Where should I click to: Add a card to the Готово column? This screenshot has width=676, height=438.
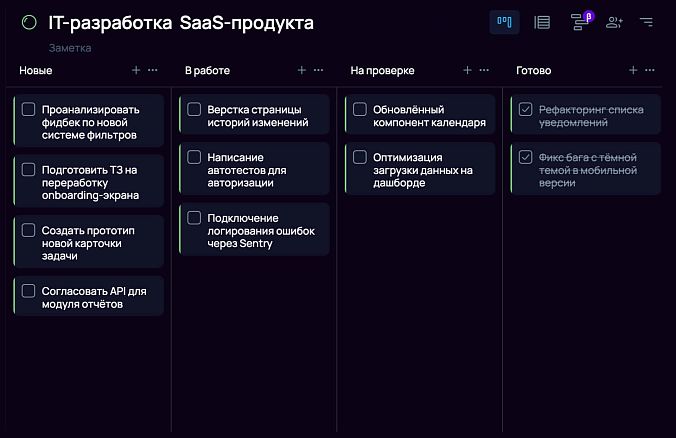coord(632,71)
